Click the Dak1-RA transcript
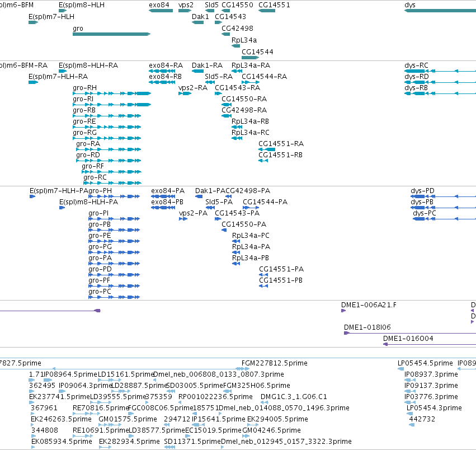This screenshot has height=450, width=476. coord(197,71)
